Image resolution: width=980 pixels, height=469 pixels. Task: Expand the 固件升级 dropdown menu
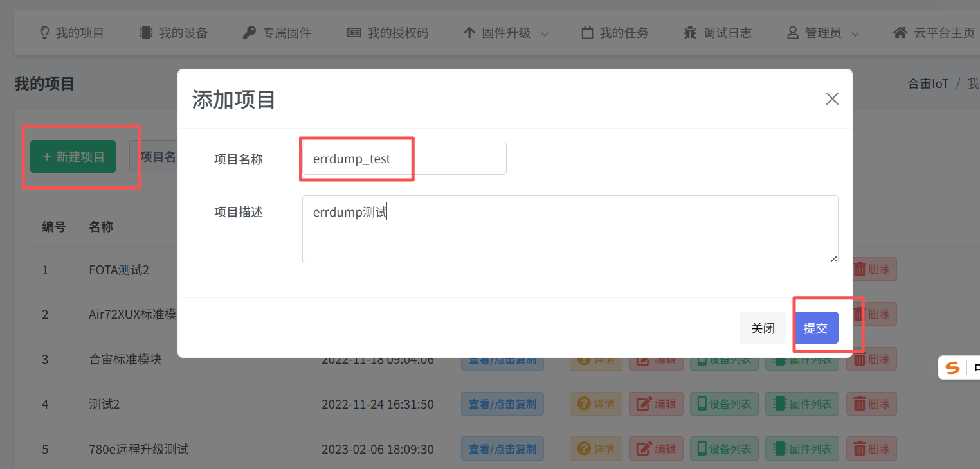505,33
